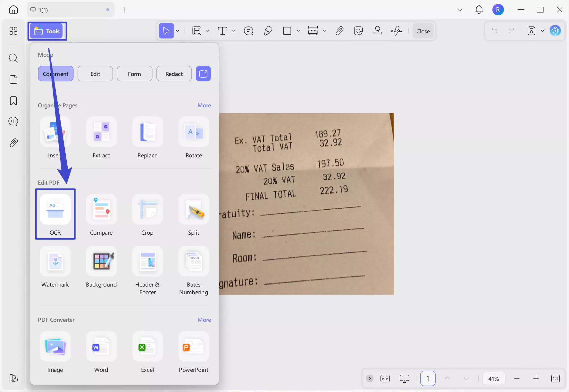Enable Redact mode
Screen dimensions: 569x392
[174, 73]
